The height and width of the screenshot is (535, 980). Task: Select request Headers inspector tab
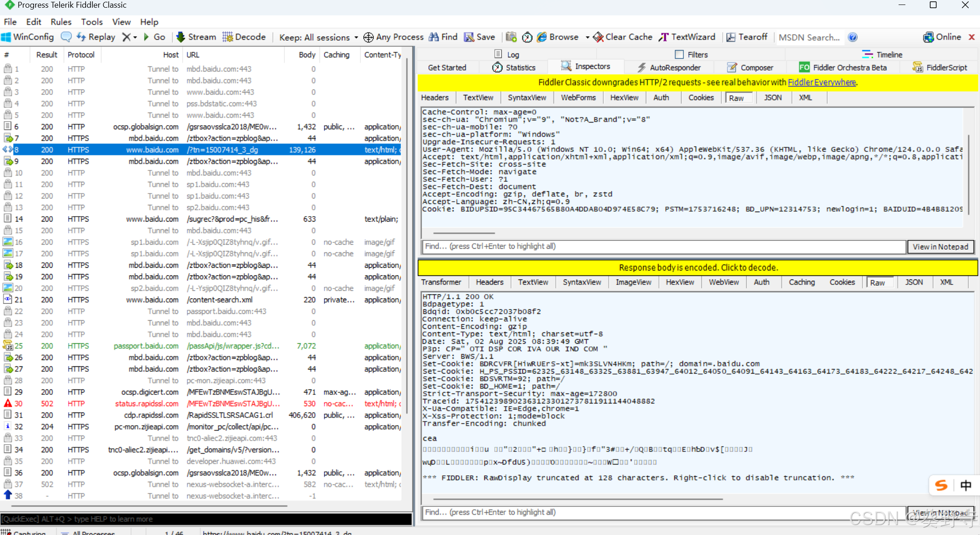click(x=435, y=98)
